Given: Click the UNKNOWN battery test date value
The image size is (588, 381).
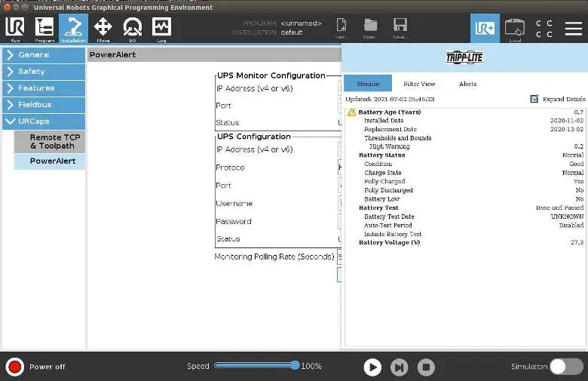Looking at the screenshot, I should coord(567,217).
